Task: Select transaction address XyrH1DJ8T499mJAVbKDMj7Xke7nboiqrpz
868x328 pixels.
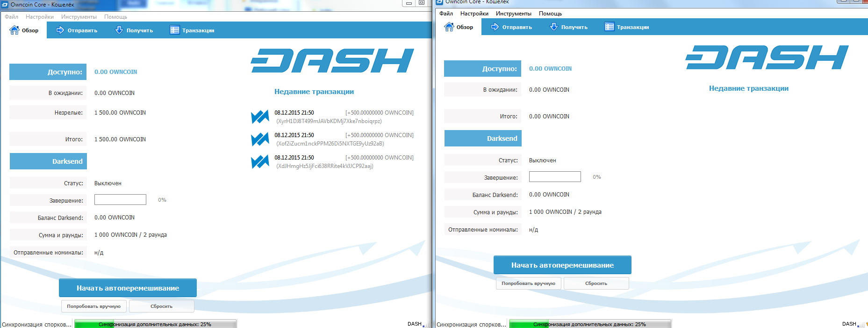Action: pos(329,121)
